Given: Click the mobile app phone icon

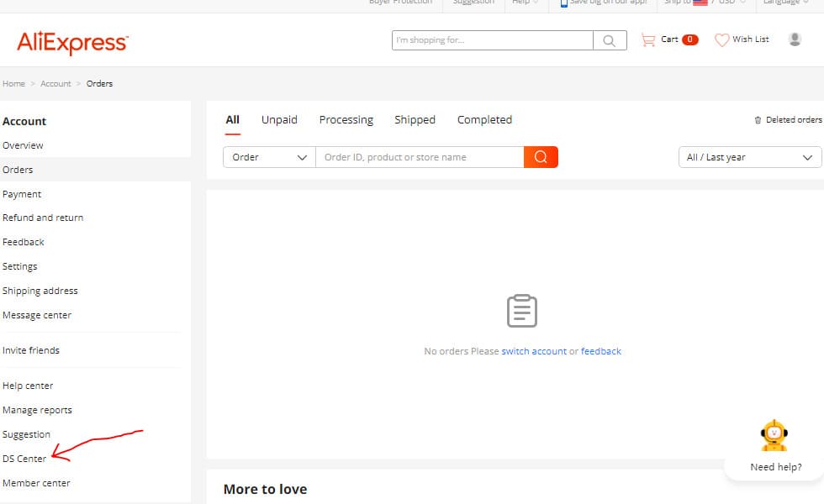Looking at the screenshot, I should (563, 3).
